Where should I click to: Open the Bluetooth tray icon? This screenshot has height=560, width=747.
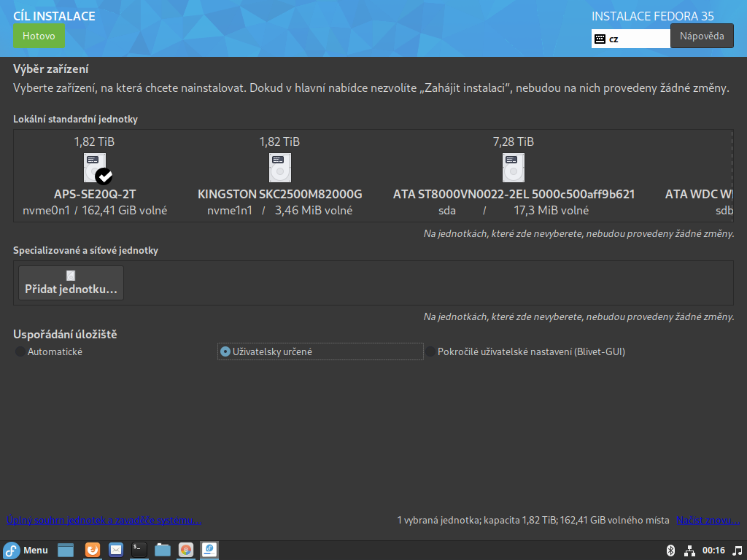tap(670, 551)
